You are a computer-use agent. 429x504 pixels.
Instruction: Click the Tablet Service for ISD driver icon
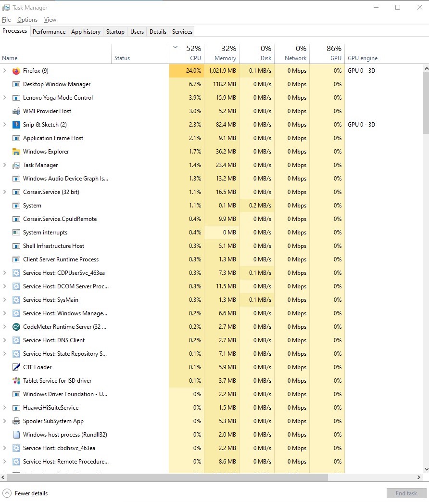[16, 381]
